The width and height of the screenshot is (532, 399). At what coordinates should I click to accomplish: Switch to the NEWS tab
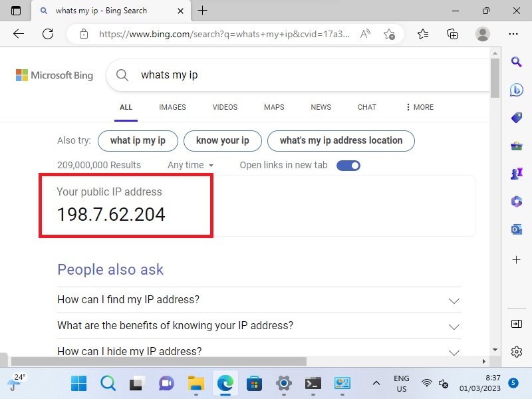(x=321, y=107)
